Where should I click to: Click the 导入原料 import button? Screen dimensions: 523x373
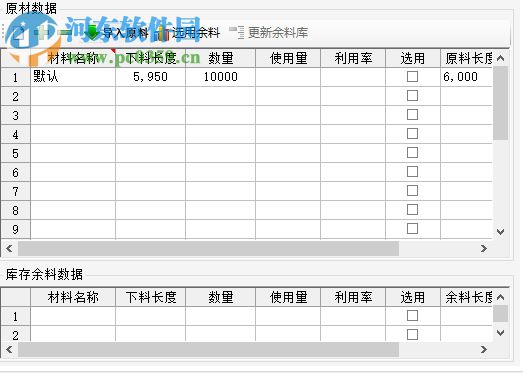(116, 33)
